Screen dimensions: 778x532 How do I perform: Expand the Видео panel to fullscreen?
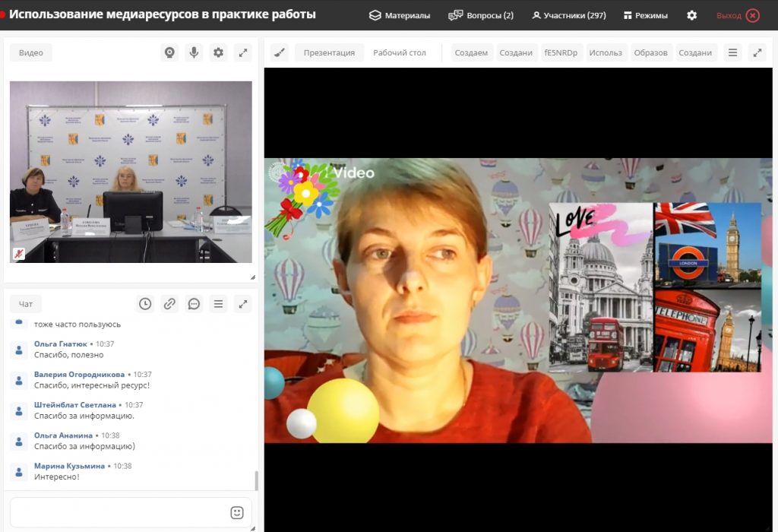tap(242, 52)
